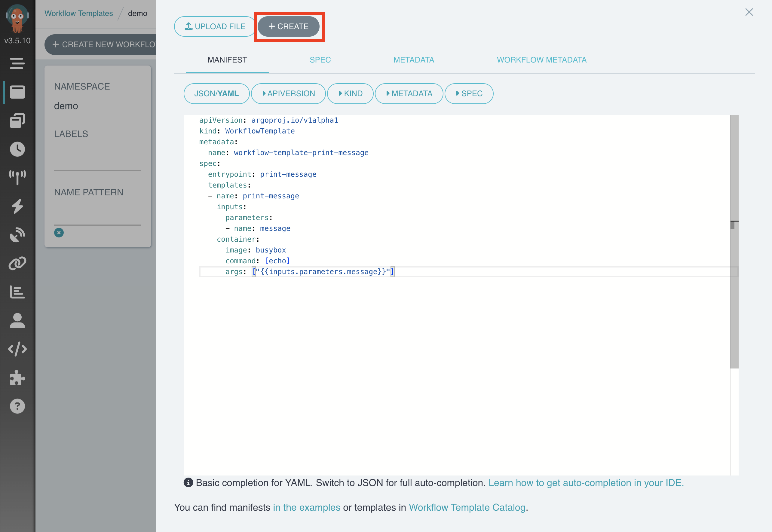772x532 pixels.
Task: Click Upload File button
Action: point(215,26)
